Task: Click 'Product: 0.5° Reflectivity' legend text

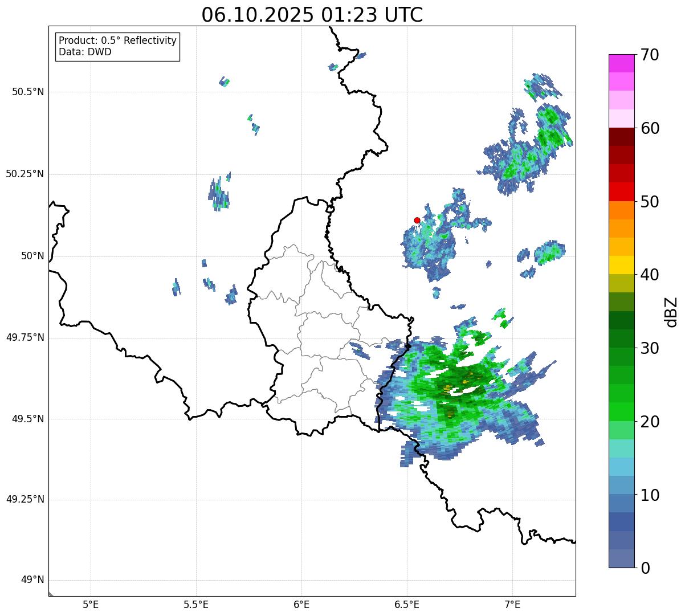Action: [x=118, y=41]
